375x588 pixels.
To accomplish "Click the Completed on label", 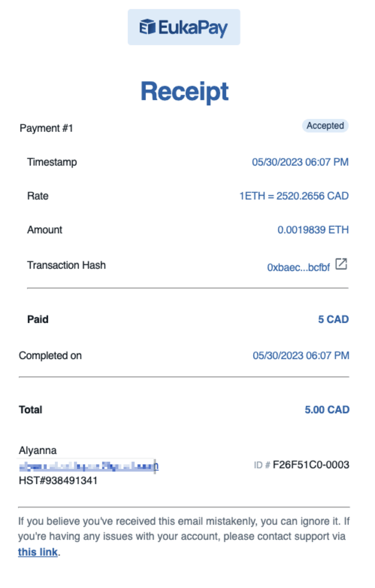I will pos(50,356).
